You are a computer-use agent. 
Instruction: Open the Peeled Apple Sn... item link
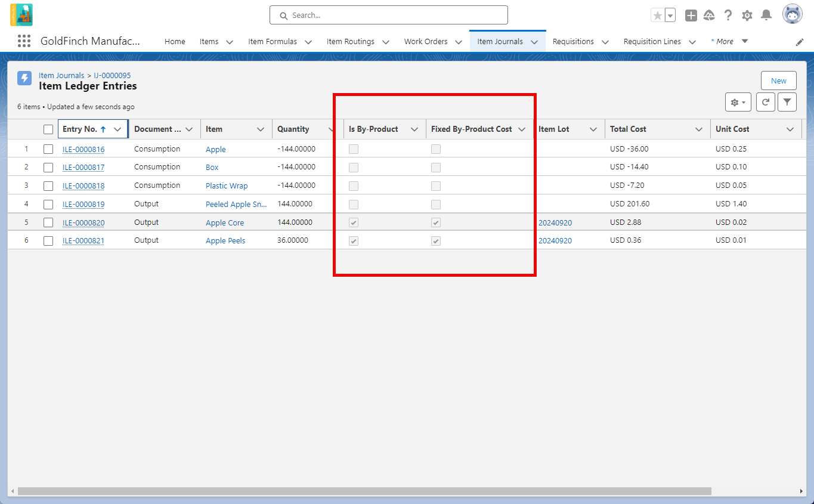[x=236, y=205]
